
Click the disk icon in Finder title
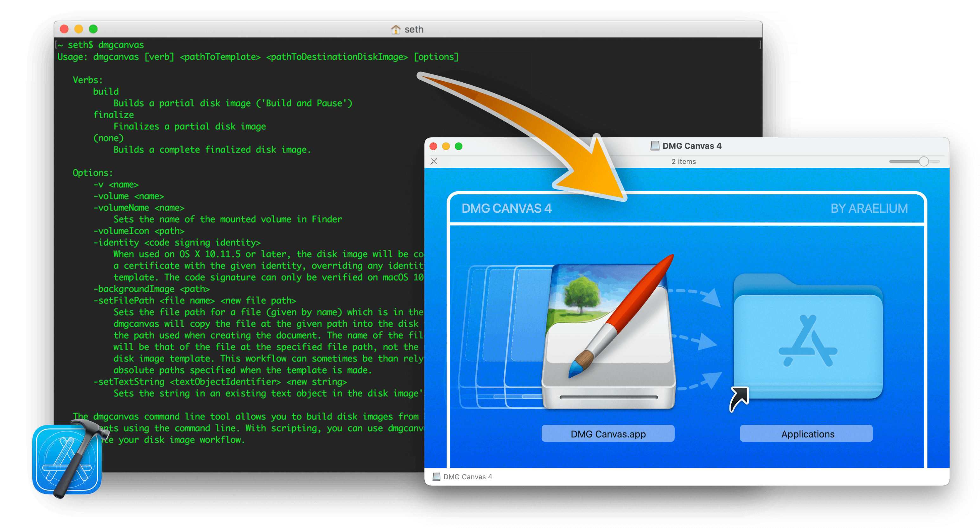tap(655, 146)
